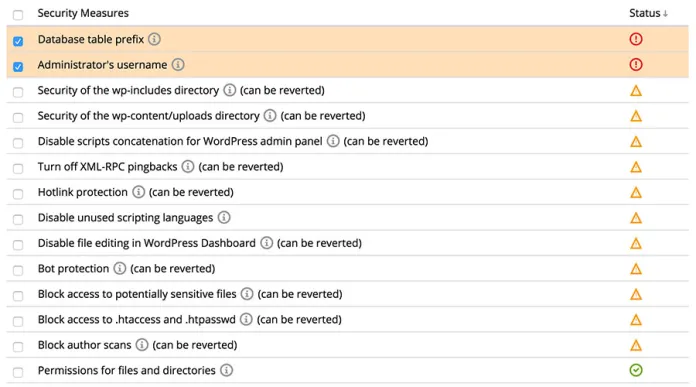
Task: Click info icon for wp-includes directory security
Action: tap(229, 90)
